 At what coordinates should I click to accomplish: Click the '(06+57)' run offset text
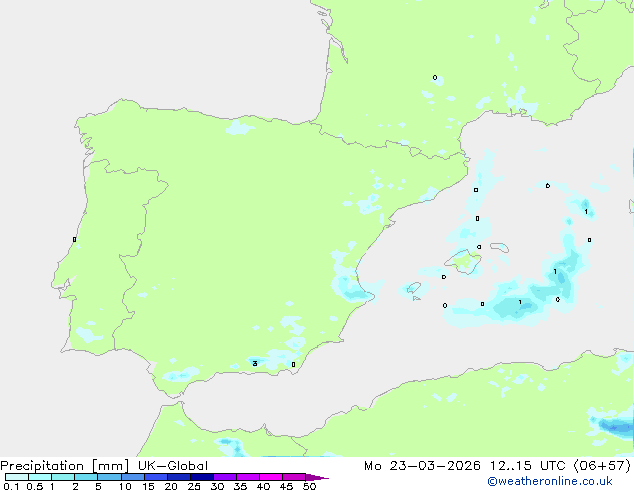602,466
